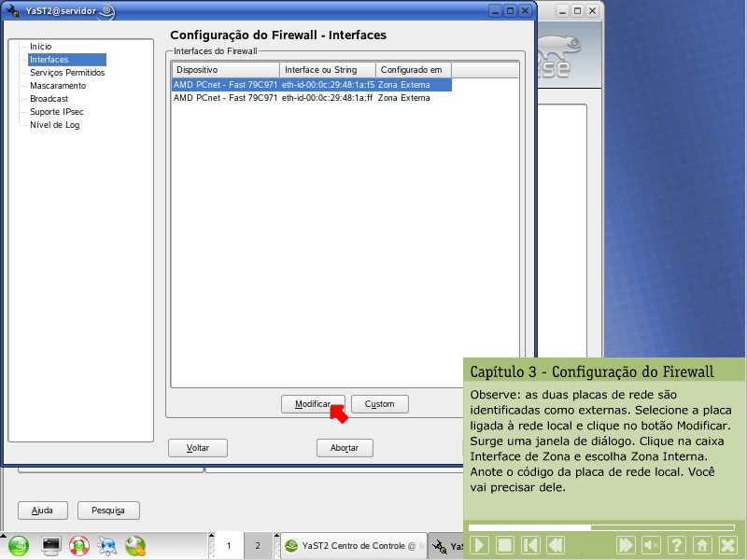Fast forward the tutorial

627,545
